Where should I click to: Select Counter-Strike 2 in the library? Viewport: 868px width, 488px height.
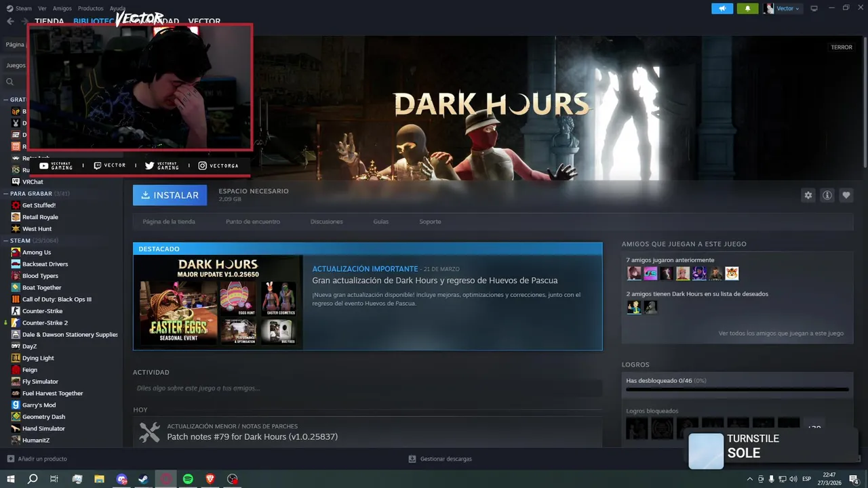point(45,323)
